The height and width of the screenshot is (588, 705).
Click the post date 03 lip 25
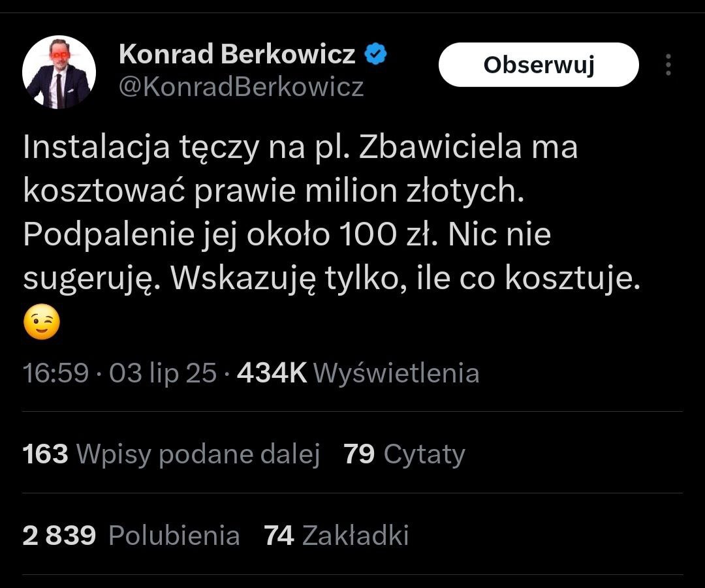point(163,373)
